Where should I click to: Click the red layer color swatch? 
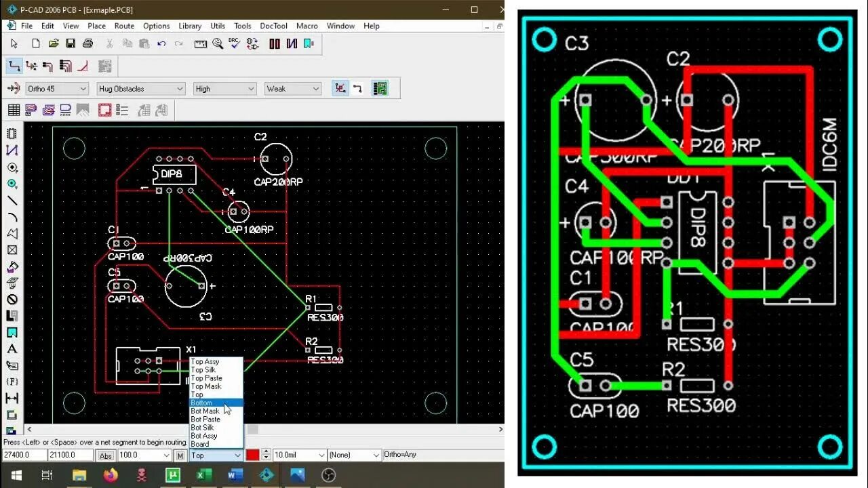pos(252,455)
